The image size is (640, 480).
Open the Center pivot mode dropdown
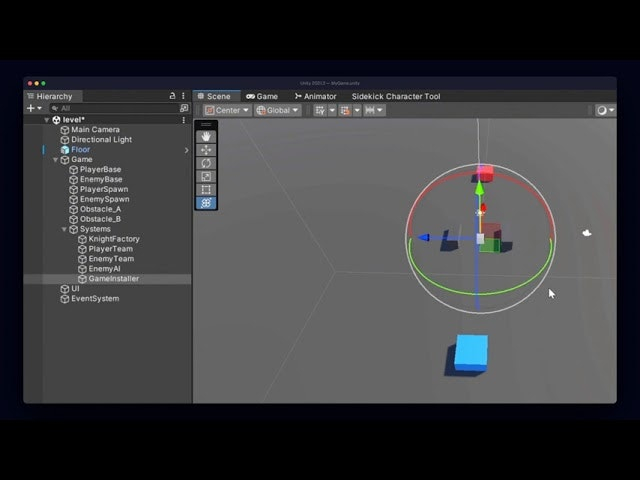226,110
